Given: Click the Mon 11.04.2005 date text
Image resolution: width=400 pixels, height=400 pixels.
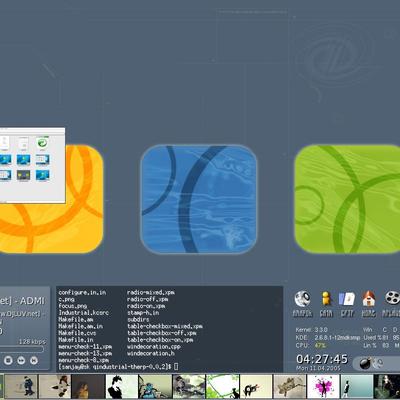Looking at the screenshot, I should tap(318, 368).
